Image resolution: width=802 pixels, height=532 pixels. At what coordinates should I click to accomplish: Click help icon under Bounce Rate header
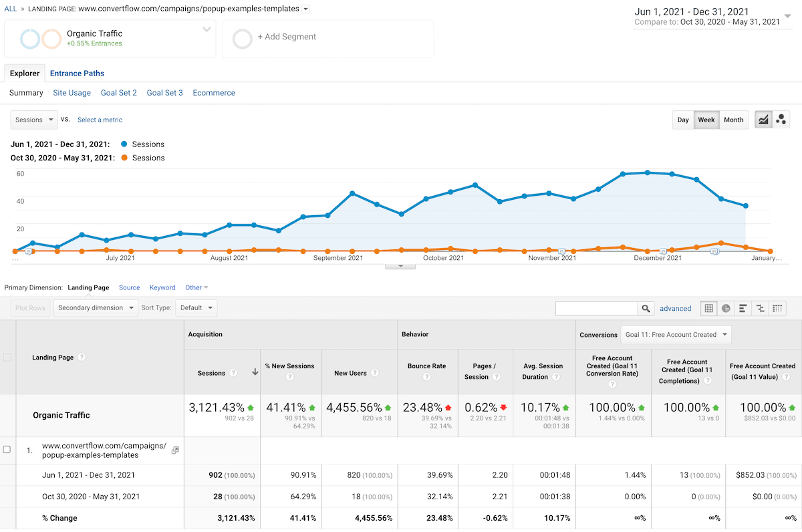pos(427,377)
